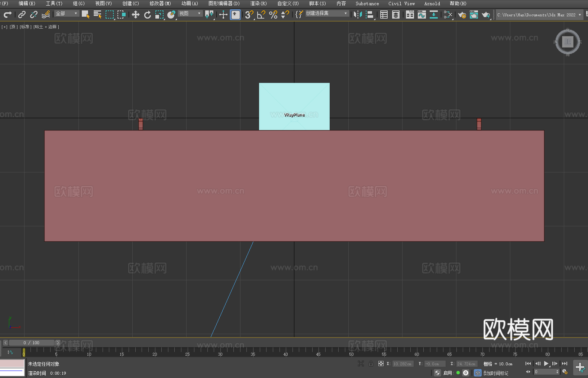Select the Move tool

click(x=136, y=14)
